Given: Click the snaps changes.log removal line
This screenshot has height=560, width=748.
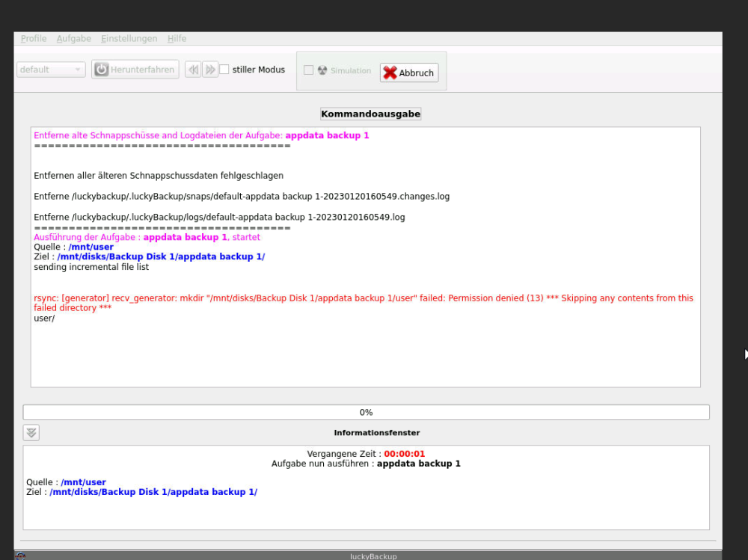Looking at the screenshot, I should click(242, 197).
